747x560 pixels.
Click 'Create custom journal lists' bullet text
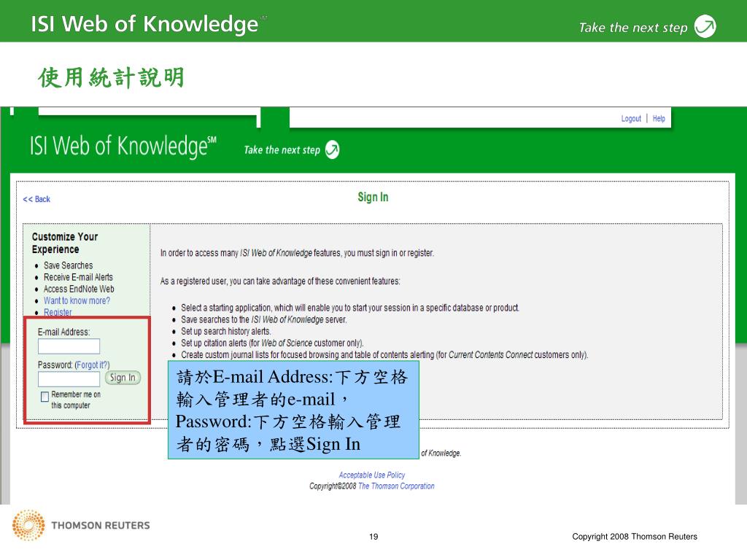(x=384, y=355)
